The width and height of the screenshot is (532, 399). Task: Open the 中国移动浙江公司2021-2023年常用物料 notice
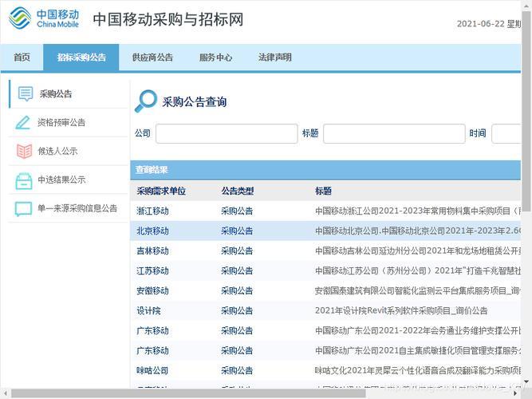click(418, 211)
